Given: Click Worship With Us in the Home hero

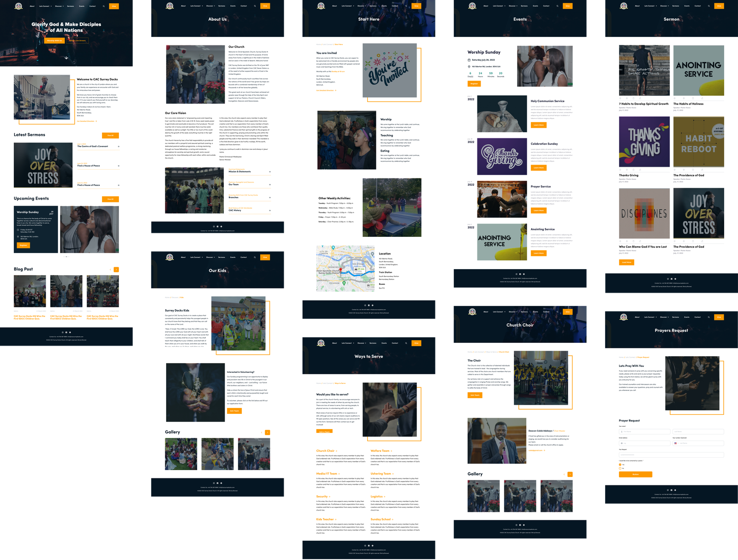Looking at the screenshot, I should pos(54,41).
